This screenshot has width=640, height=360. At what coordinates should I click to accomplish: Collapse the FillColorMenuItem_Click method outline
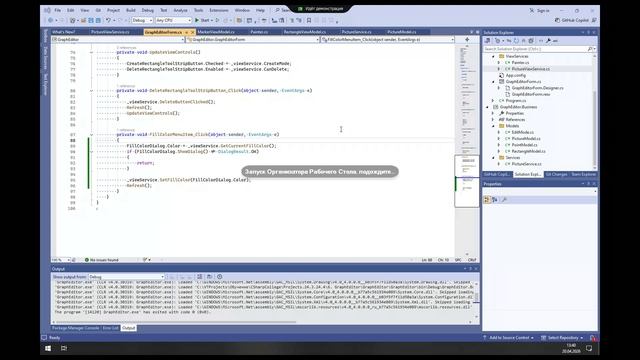(91, 135)
